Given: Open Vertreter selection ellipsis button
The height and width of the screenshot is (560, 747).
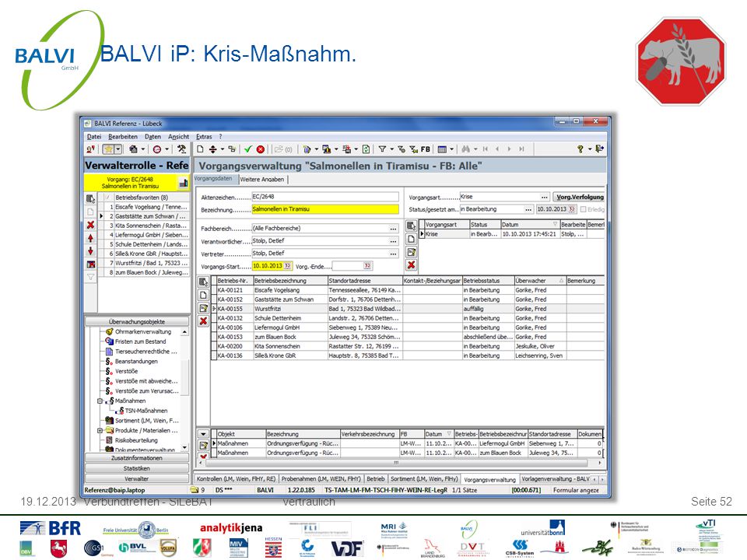Looking at the screenshot, I should click(x=393, y=254).
